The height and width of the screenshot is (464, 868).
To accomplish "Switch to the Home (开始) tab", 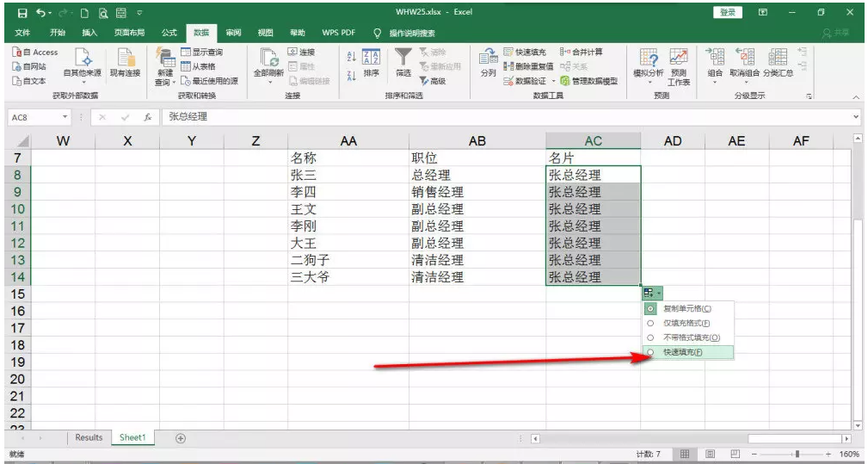I will [57, 33].
